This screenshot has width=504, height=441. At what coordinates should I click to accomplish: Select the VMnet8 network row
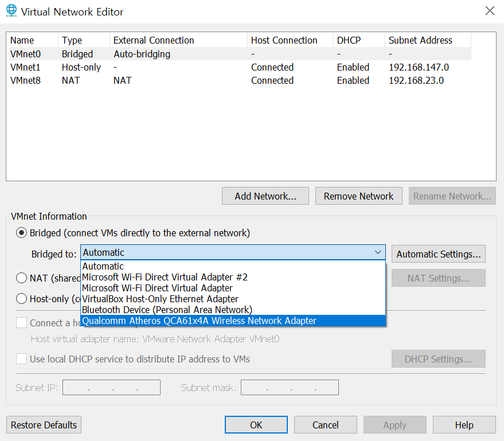(240, 80)
